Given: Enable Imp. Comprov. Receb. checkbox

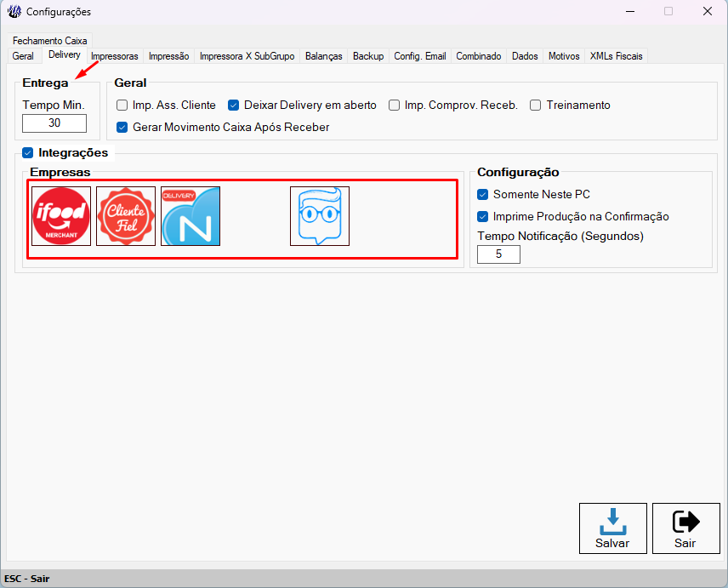Looking at the screenshot, I should [394, 106].
